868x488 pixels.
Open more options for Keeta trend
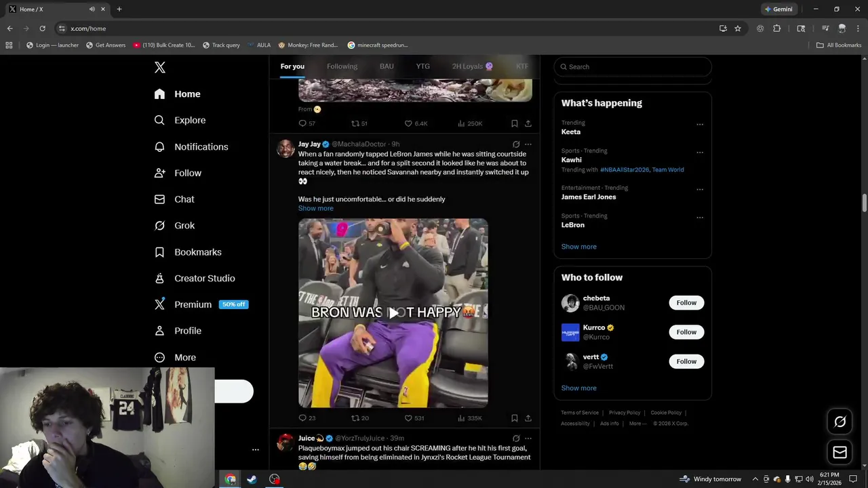(700, 124)
